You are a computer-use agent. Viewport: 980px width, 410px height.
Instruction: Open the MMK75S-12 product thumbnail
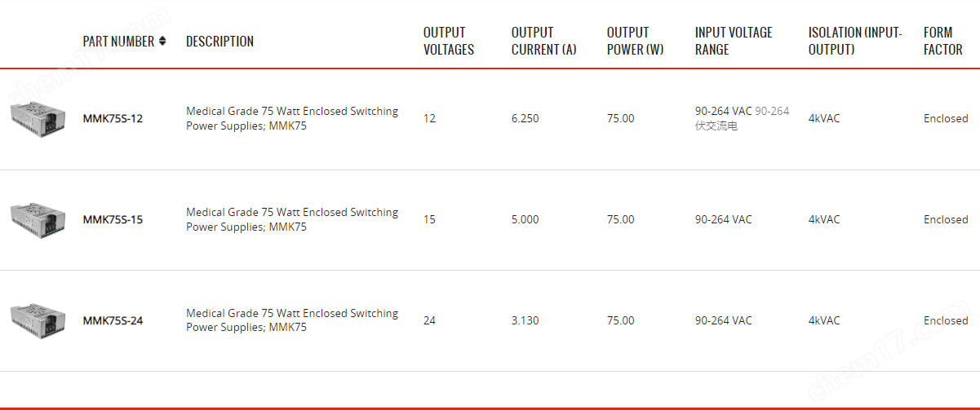click(x=38, y=118)
